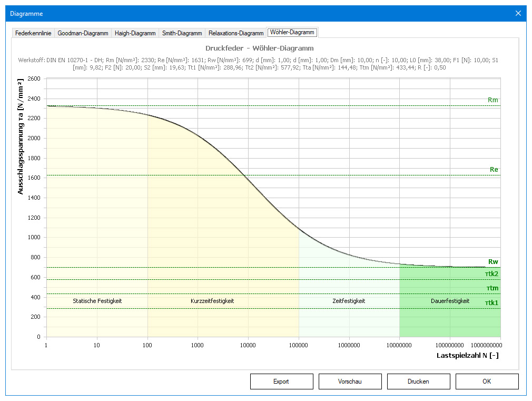The image size is (532, 401).
Task: Select the Haigh-Diagramm tab
Action: click(x=135, y=33)
